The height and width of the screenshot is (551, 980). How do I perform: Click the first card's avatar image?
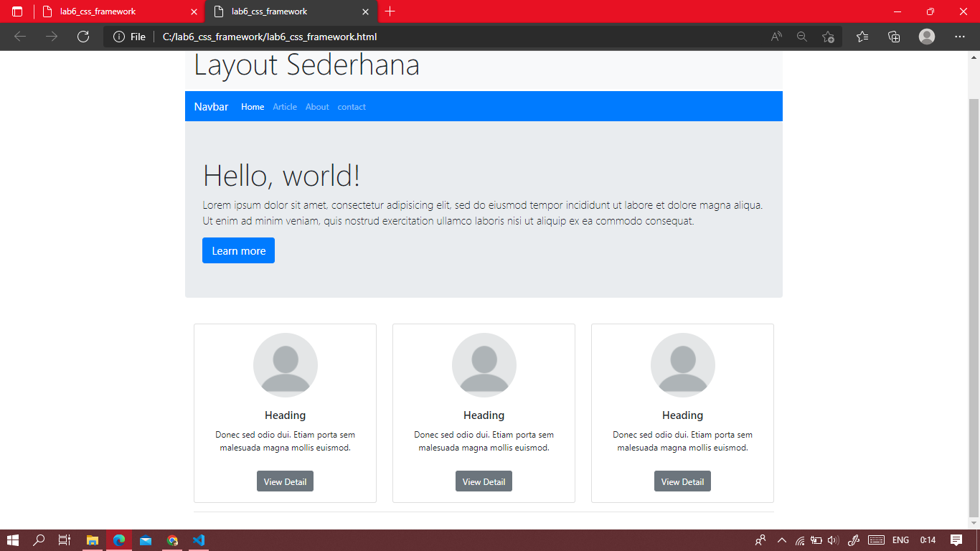pyautogui.click(x=286, y=365)
